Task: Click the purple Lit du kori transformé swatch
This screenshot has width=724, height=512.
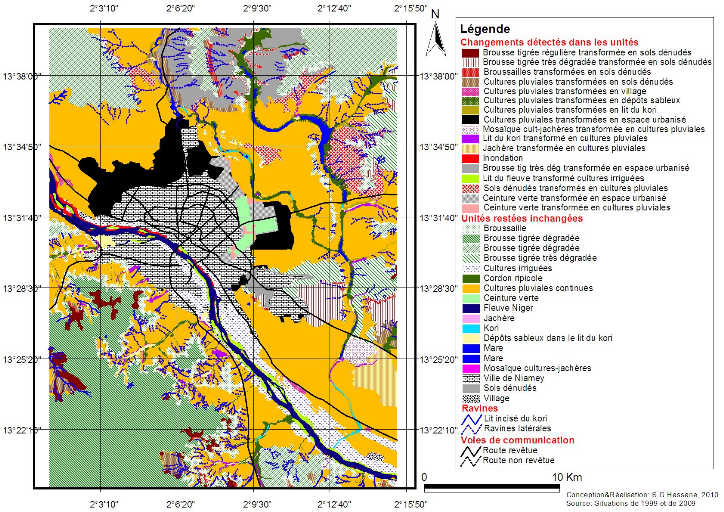Action: [471, 138]
